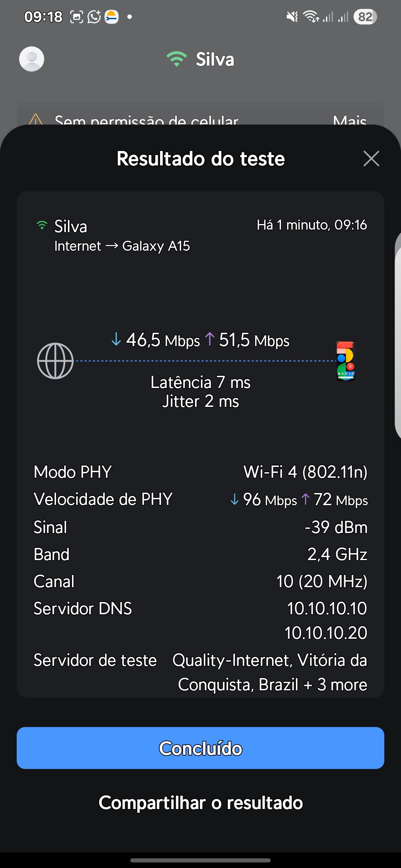Tap Mais on the permission banner
Viewport: 401px width, 868px height.
(x=349, y=121)
